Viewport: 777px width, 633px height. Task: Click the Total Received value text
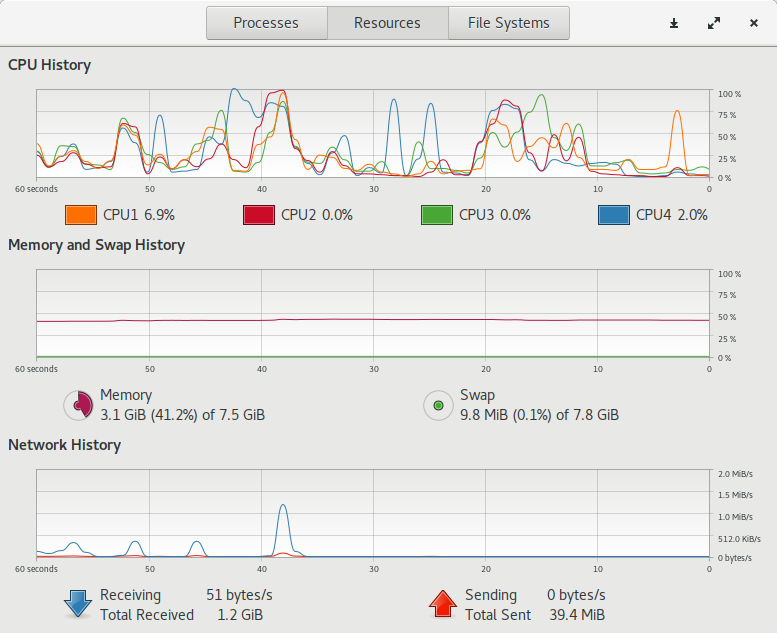pos(240,615)
